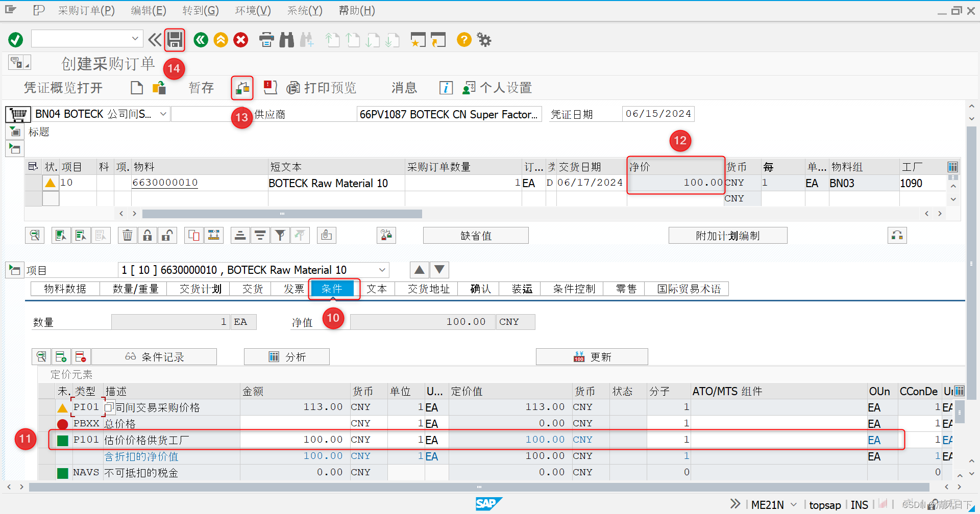Viewport: 980px width, 514px height.
Task: Select row selector of PI01 condition
Action: click(46, 407)
